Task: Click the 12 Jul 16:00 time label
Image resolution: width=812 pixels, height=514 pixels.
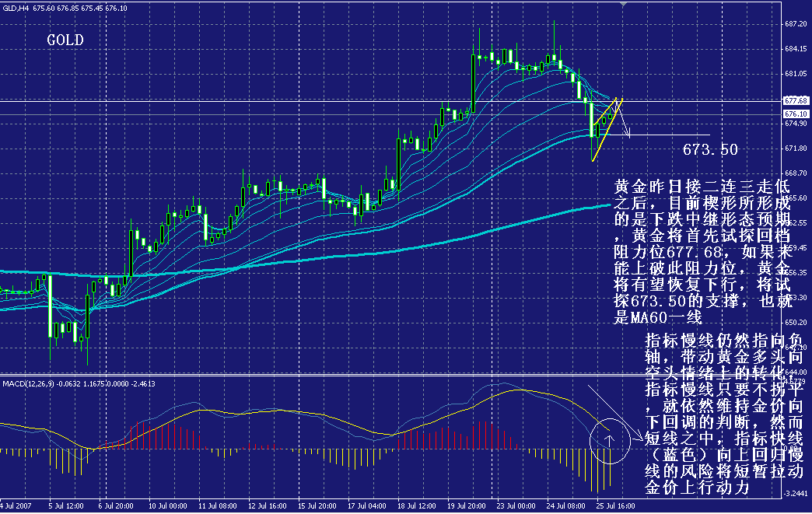Action: pyautogui.click(x=268, y=505)
